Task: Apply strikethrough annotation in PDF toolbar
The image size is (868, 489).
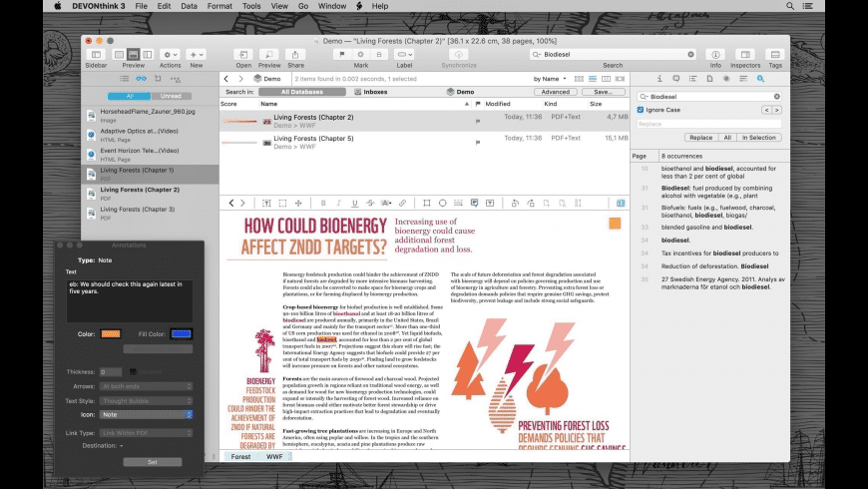Action: point(370,204)
